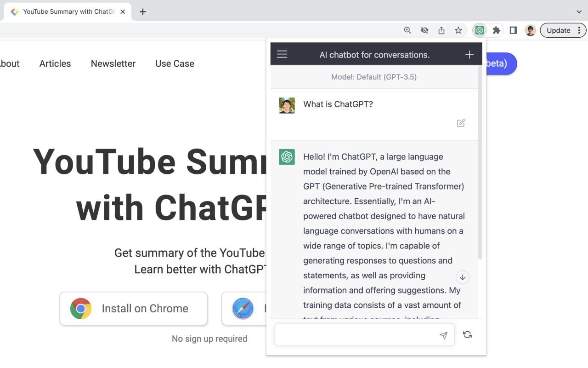Screen dimensions: 588x368
Task: Click the chat message input field
Action: tap(358, 334)
